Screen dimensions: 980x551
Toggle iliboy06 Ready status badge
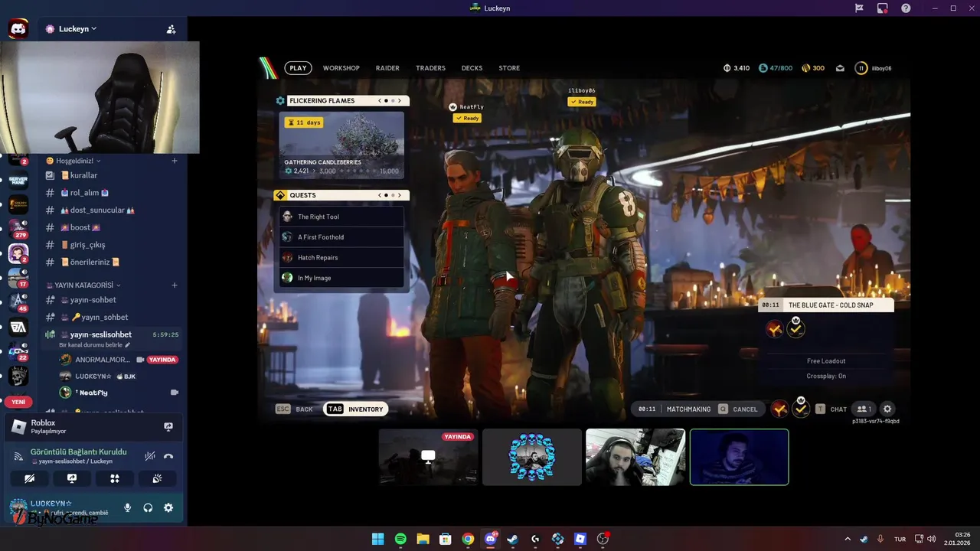582,102
